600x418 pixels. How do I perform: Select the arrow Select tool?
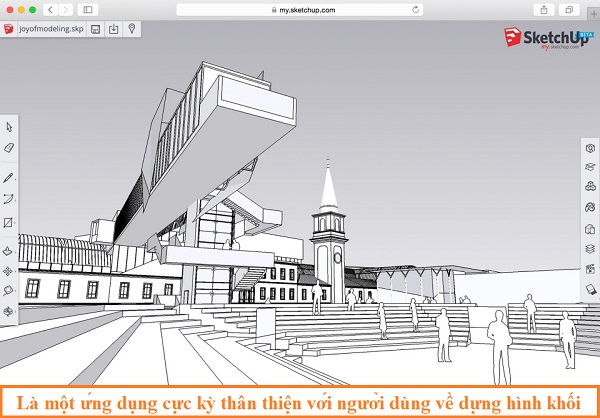[9, 127]
